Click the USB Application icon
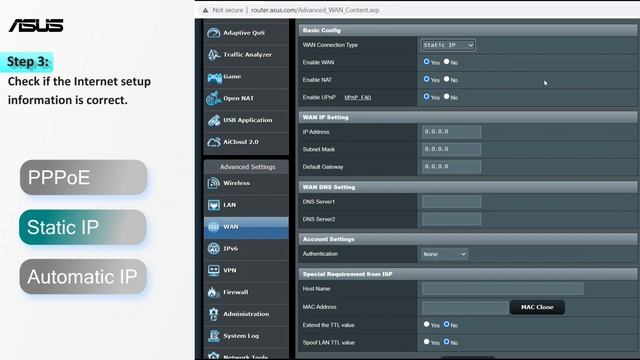Image resolution: width=640 pixels, height=360 pixels. (x=213, y=120)
